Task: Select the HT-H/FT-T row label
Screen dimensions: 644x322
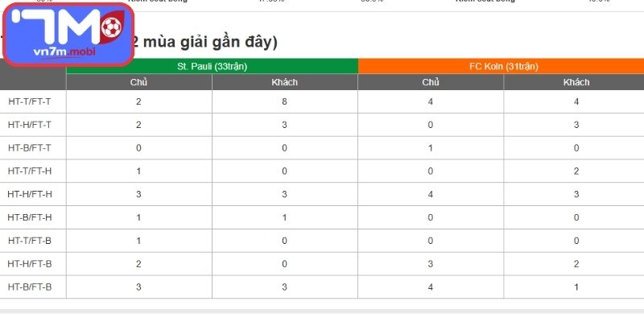Action: (x=30, y=125)
